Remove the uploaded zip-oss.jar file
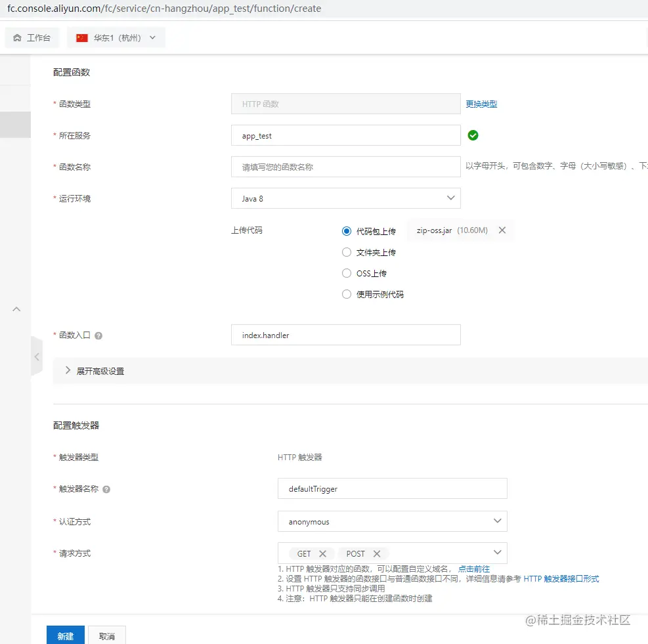The image size is (648, 644). [502, 230]
